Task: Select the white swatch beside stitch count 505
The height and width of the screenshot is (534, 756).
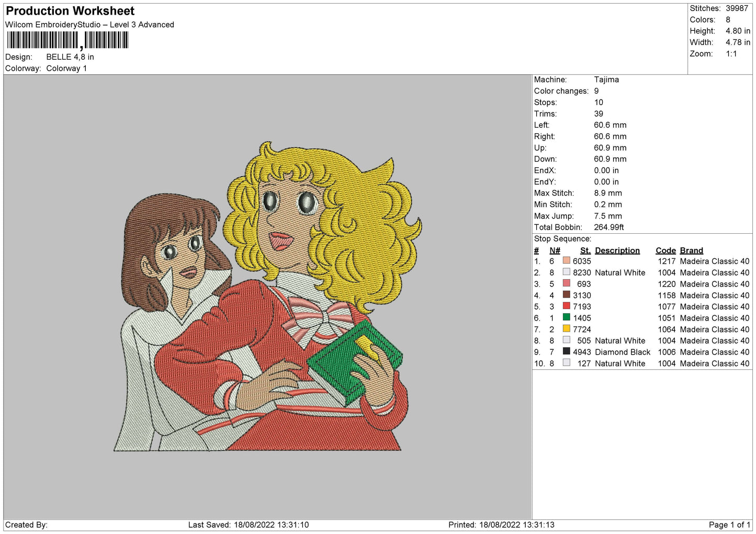Action: [566, 340]
